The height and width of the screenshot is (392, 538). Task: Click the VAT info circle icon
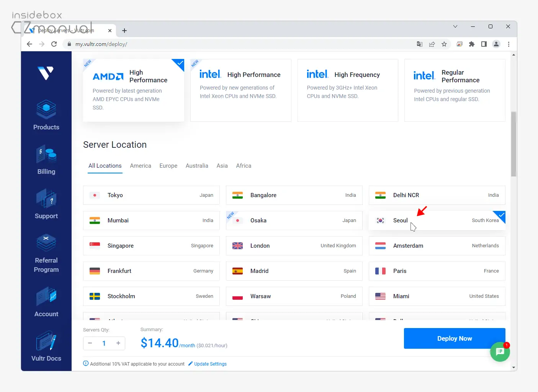(x=86, y=363)
